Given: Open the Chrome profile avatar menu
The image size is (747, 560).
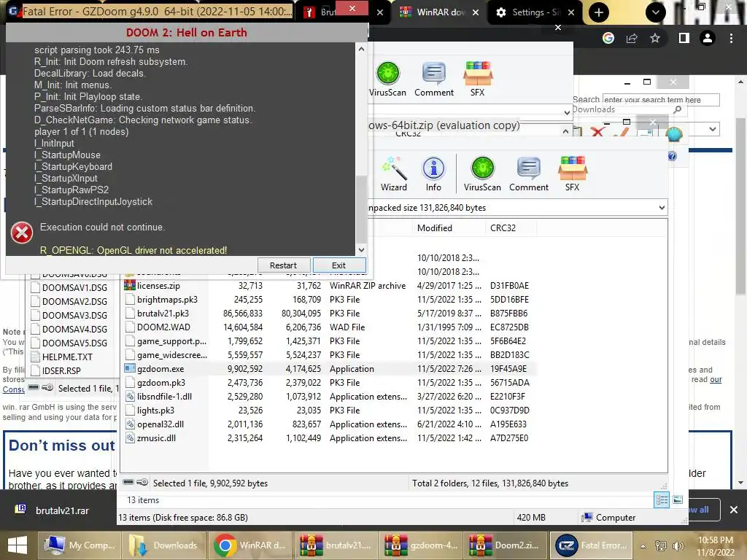Looking at the screenshot, I should click(708, 38).
